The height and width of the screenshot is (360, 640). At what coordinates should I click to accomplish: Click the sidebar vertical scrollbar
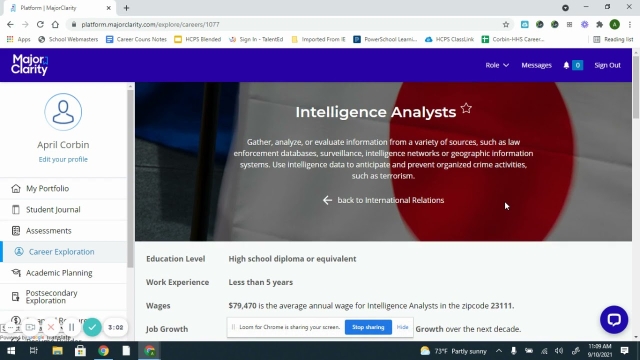pos(130,178)
